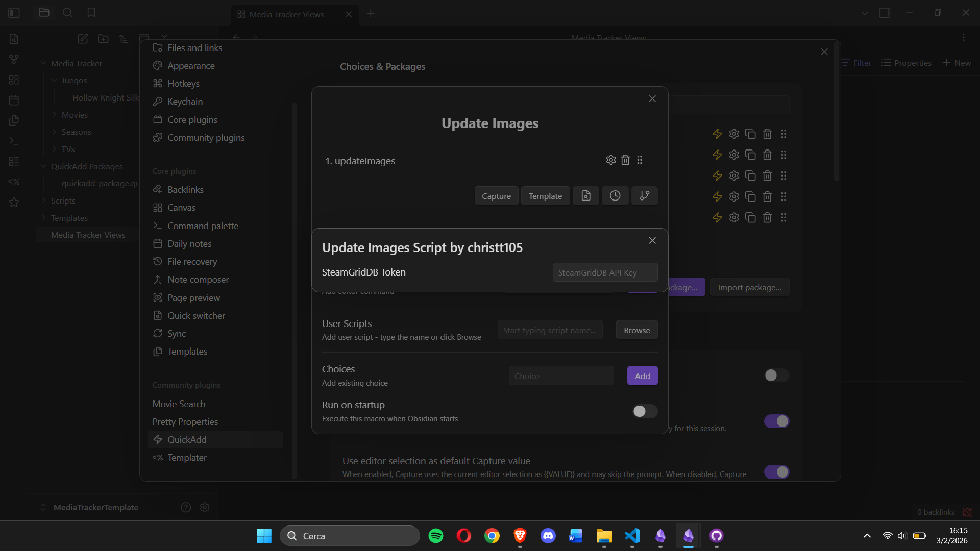Open Keychain settings

(x=185, y=102)
